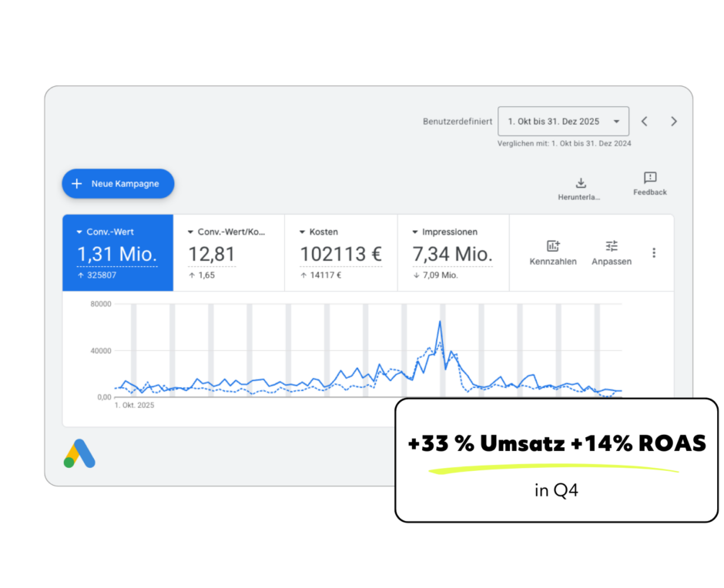This screenshot has width=724, height=588.
Task: Click the Neue Kampagne button
Action: click(118, 184)
